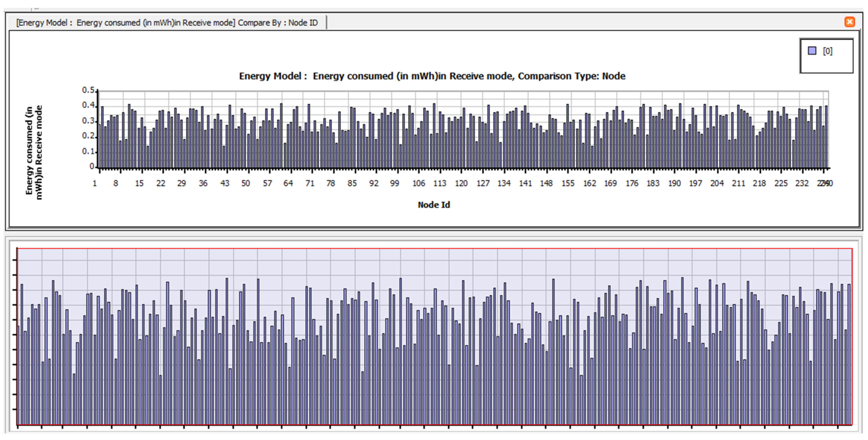
Task: Click x-axis label 57
Action: [x=267, y=184]
